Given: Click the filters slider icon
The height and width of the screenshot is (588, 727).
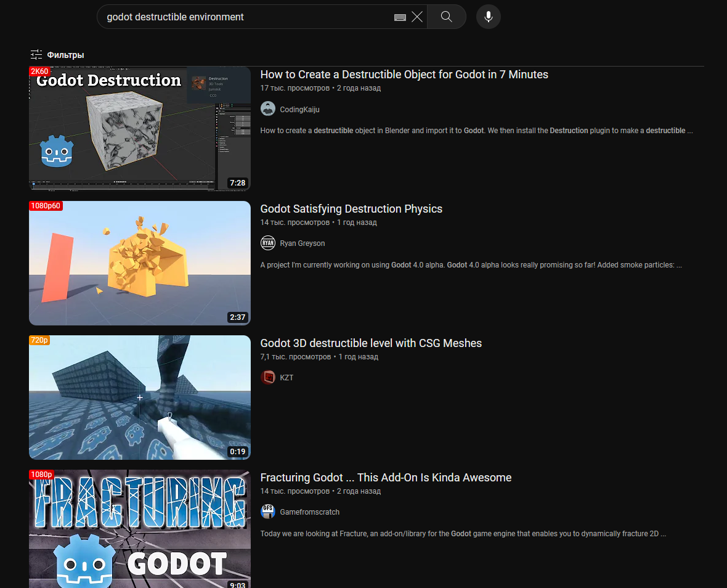Looking at the screenshot, I should click(x=36, y=55).
